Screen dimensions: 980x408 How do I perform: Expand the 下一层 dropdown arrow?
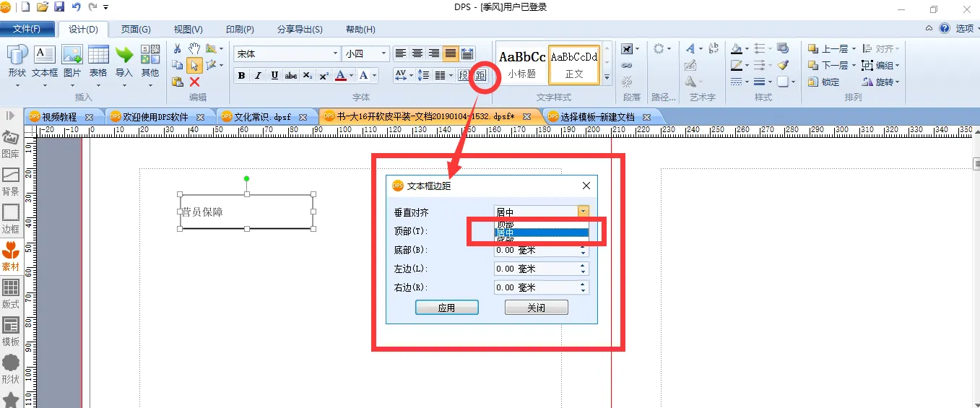(854, 66)
